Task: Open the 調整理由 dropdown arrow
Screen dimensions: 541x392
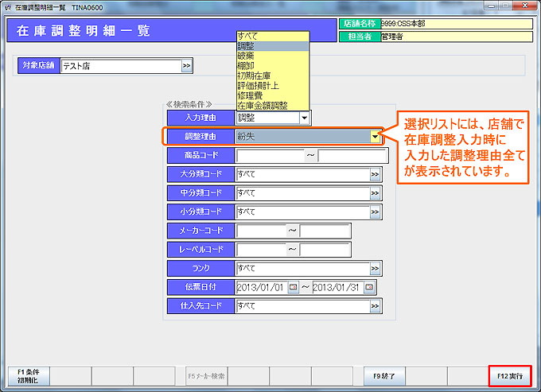Action: point(376,137)
